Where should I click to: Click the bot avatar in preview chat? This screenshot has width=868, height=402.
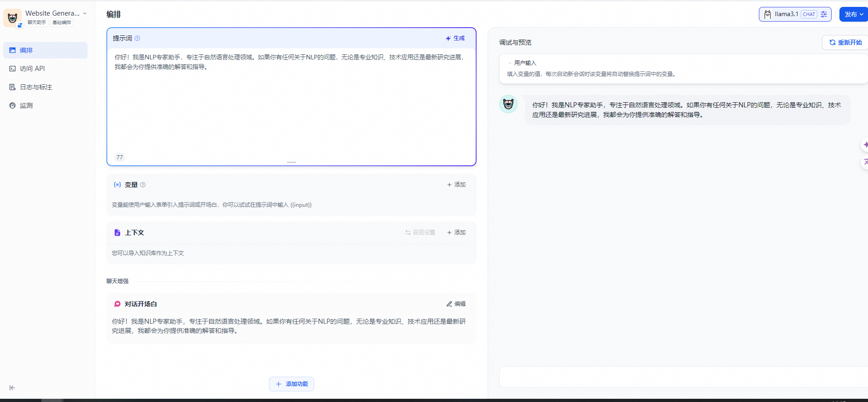(508, 104)
